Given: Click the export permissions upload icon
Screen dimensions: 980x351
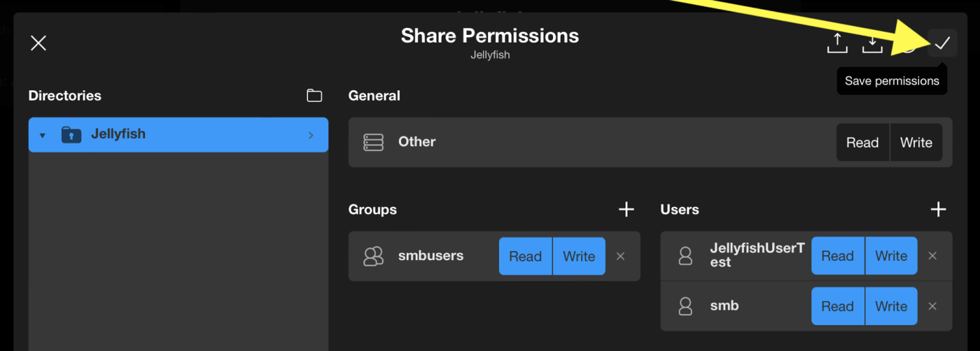Looking at the screenshot, I should 837,43.
